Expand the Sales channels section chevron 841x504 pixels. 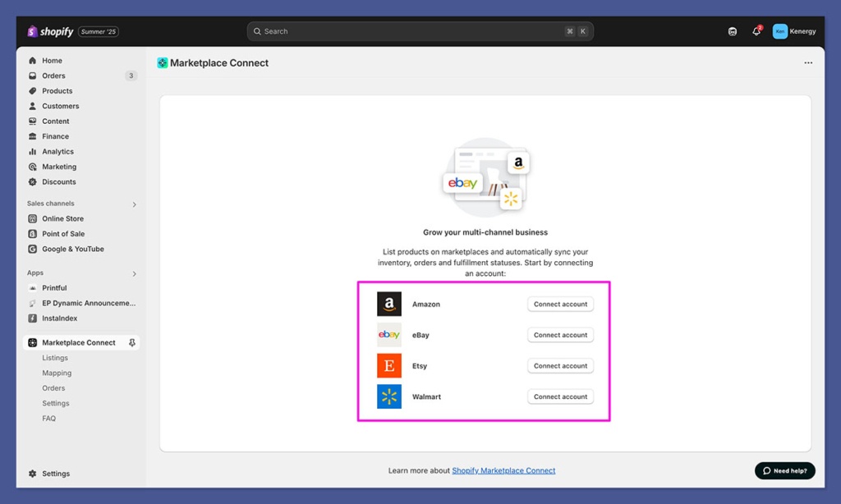(x=135, y=204)
